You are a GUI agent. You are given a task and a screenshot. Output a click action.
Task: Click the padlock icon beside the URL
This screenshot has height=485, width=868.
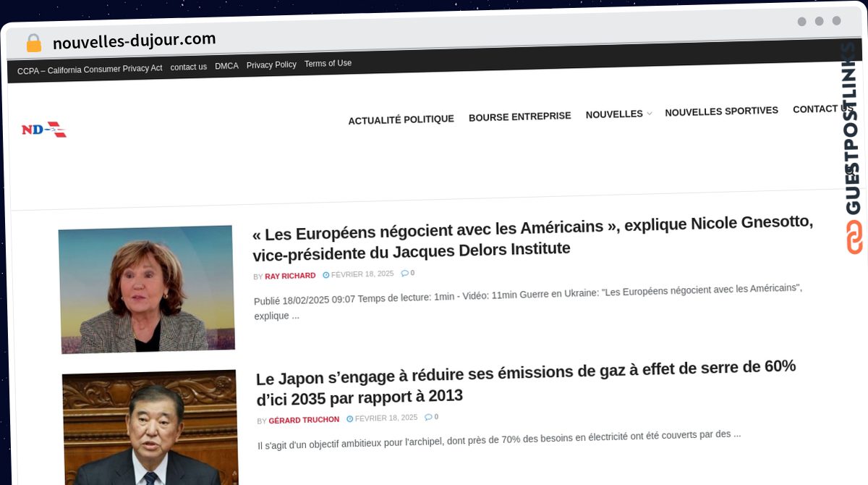click(x=33, y=43)
